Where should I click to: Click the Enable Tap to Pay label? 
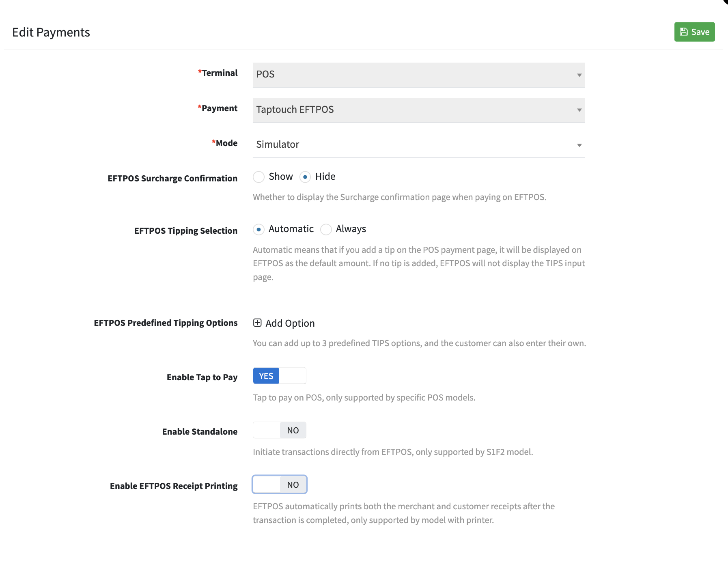pos(202,377)
